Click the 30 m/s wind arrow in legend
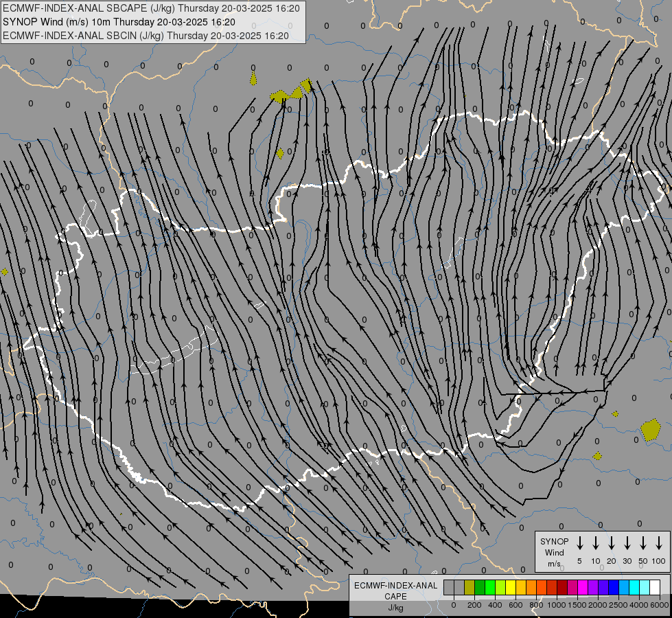This screenshot has width=672, height=618. point(627,543)
